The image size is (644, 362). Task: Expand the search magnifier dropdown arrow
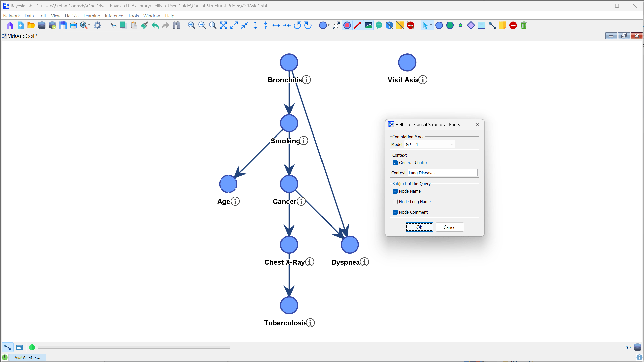click(x=89, y=25)
